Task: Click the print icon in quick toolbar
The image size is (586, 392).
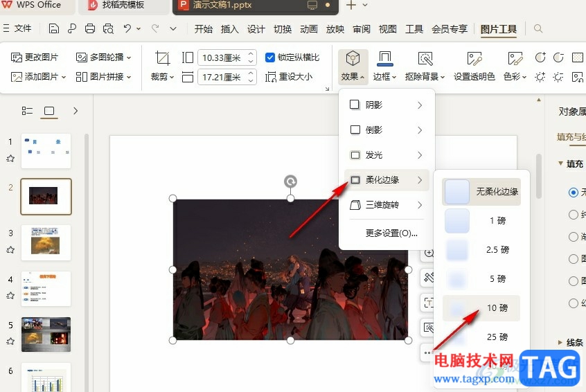Action: tap(89, 29)
